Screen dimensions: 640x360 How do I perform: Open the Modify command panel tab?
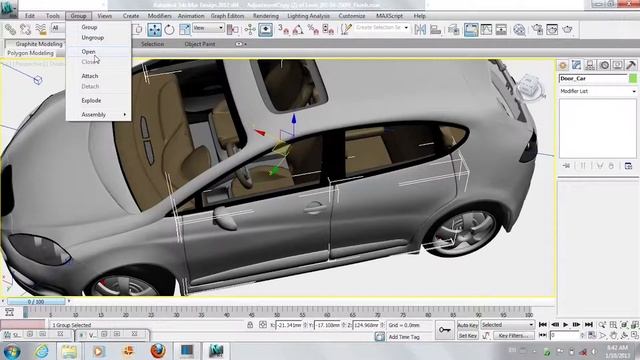coord(576,65)
